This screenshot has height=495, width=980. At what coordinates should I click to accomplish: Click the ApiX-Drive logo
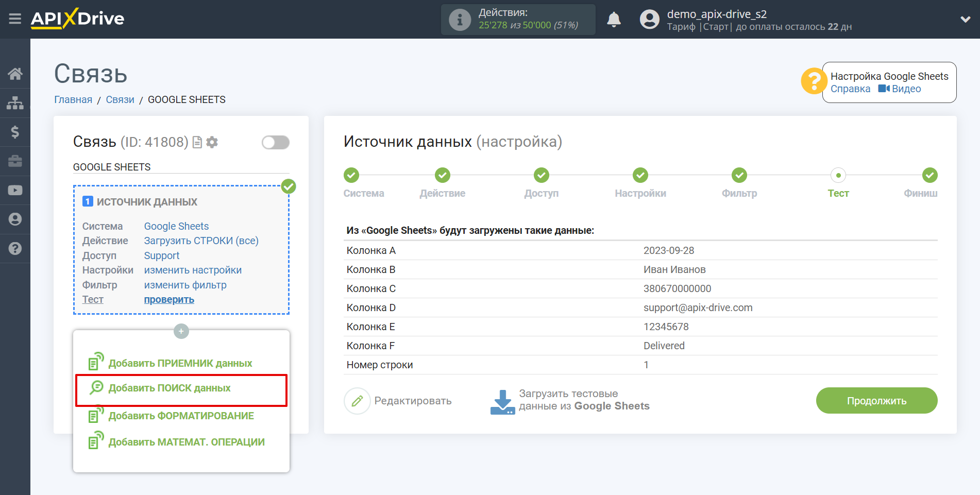[x=77, y=19]
